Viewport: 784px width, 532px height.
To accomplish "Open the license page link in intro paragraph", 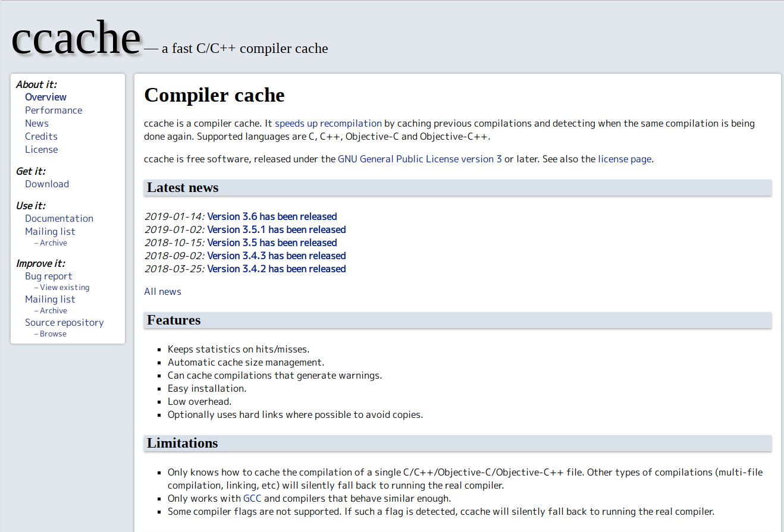I will tap(625, 159).
